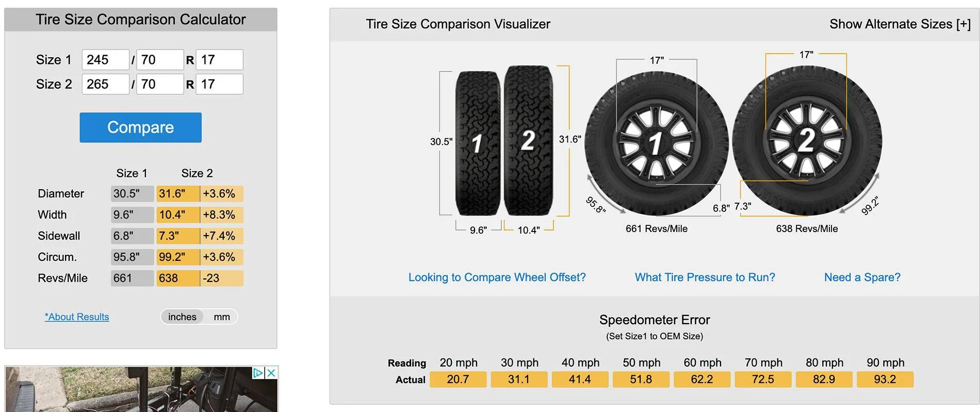Follow the Need a Spare link
Viewport: 980px width, 412px height.
coord(862,277)
